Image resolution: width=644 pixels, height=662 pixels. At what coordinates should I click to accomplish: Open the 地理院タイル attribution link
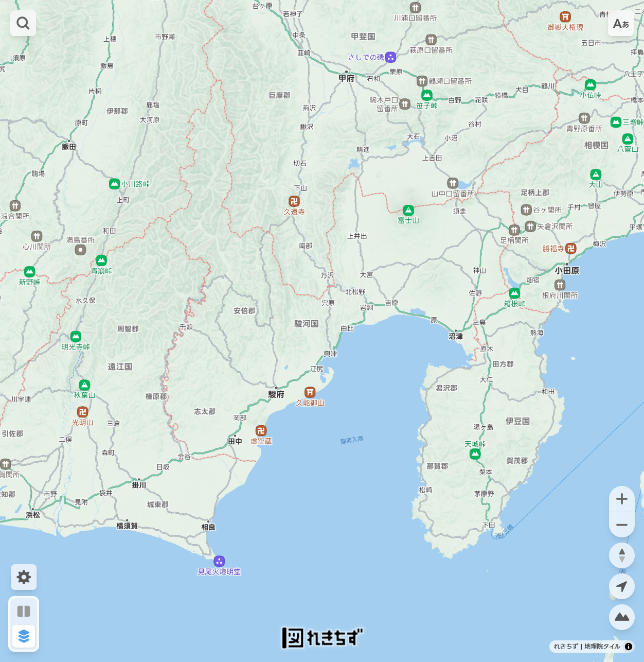[602, 647]
